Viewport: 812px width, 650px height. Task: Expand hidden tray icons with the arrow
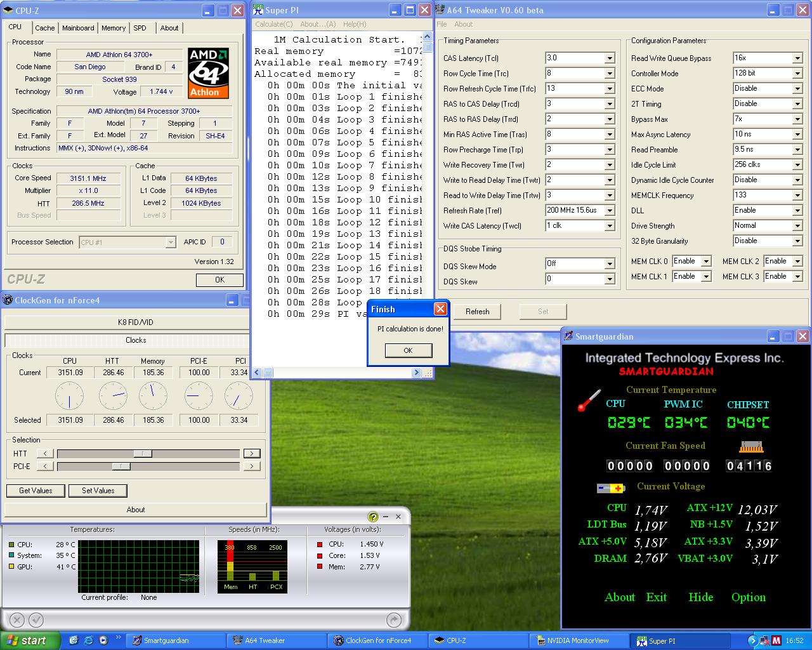[x=753, y=640]
